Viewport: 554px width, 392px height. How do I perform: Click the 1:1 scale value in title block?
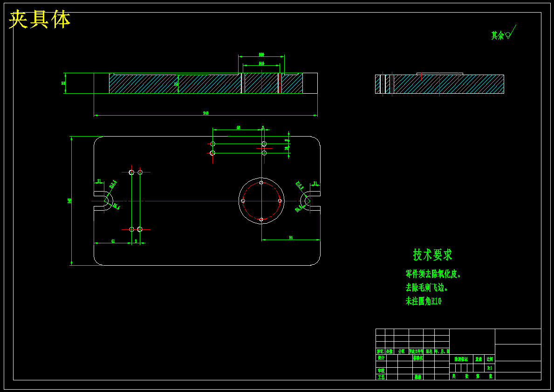click(x=490, y=368)
